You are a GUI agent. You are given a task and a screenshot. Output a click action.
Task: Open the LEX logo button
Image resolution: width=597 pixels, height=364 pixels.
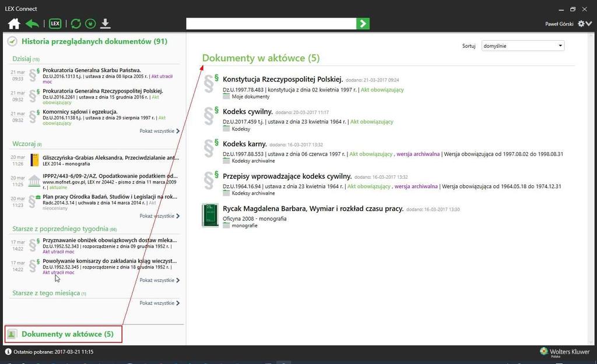pyautogui.click(x=55, y=23)
